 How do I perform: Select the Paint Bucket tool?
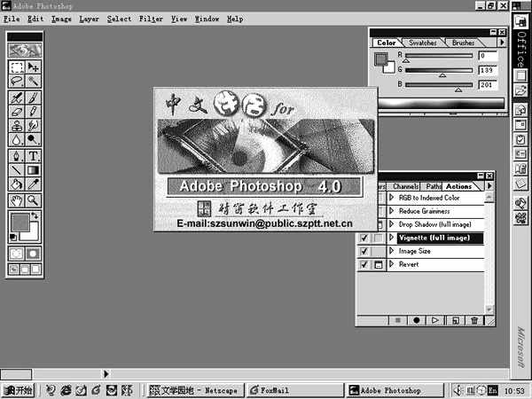[x=16, y=184]
